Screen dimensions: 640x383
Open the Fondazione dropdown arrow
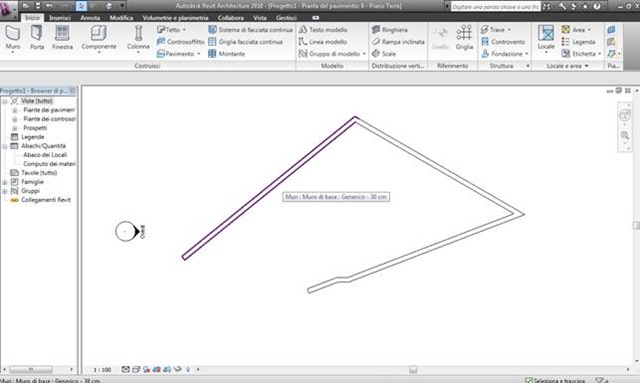pos(527,54)
